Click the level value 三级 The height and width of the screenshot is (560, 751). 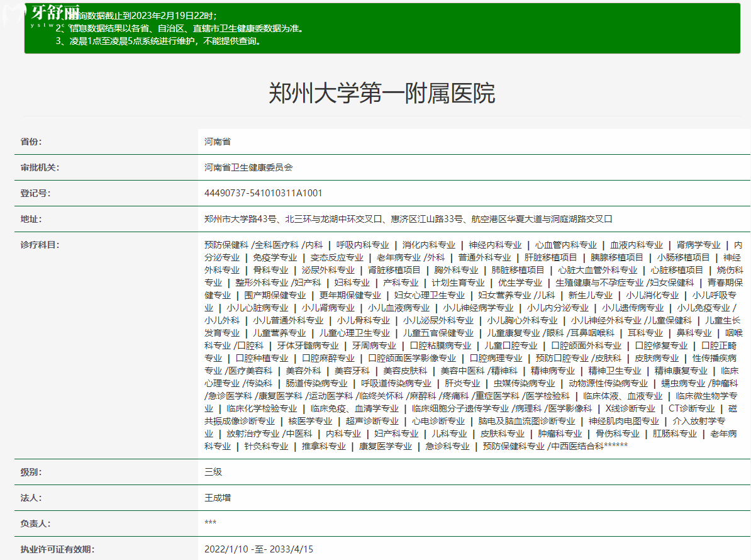click(x=213, y=472)
